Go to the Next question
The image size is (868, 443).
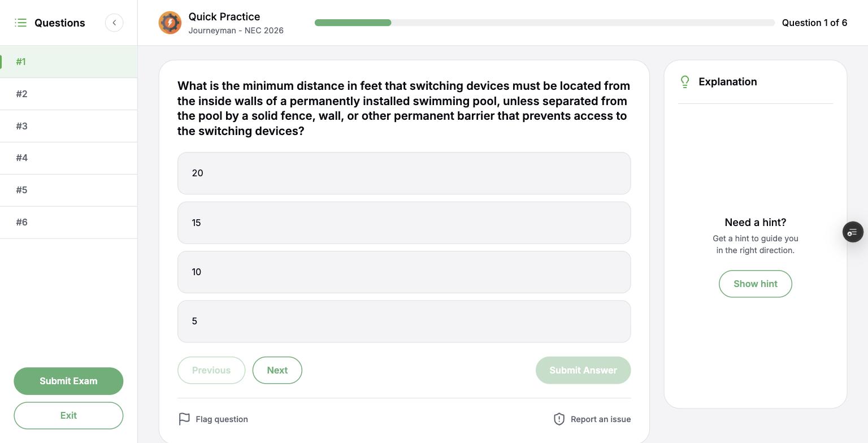click(277, 370)
